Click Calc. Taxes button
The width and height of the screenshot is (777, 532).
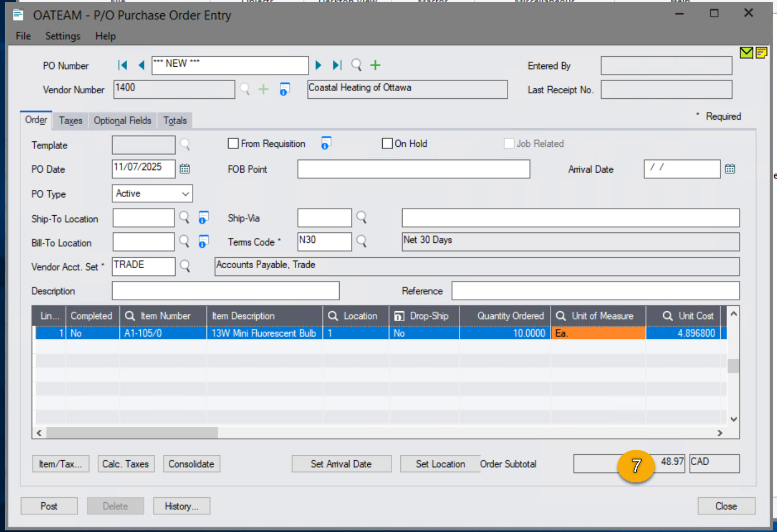(x=125, y=464)
